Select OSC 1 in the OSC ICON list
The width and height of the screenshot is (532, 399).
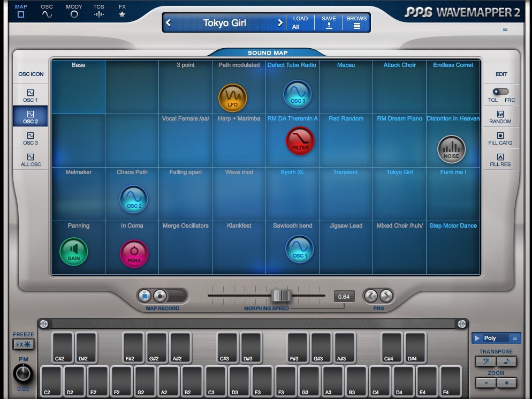(31, 95)
